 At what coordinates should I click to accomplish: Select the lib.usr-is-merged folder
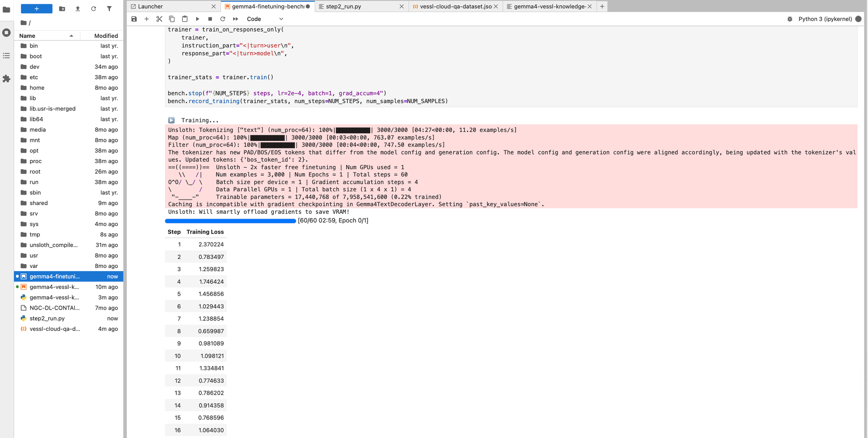pyautogui.click(x=69, y=109)
